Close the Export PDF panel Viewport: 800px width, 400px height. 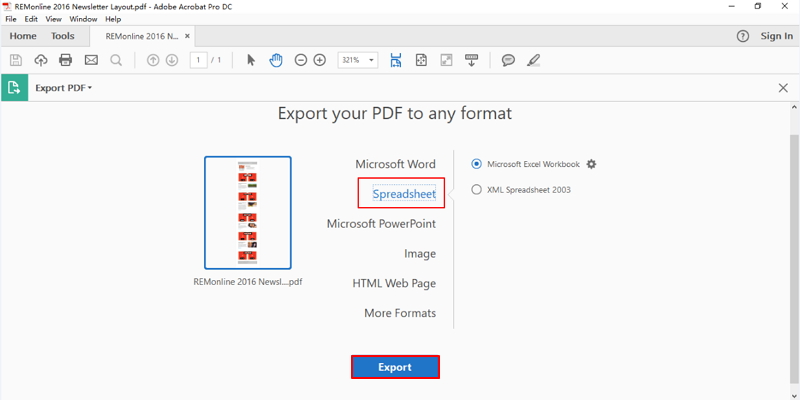783,88
